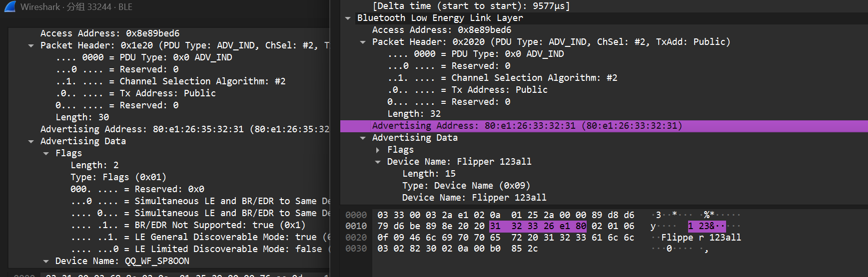Collapse Device Name: Flipper 123all node
Screen dimensions: 868x277
[378, 162]
